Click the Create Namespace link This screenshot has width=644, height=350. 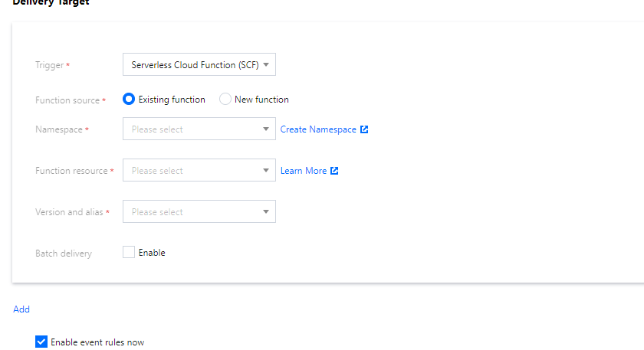tap(318, 129)
